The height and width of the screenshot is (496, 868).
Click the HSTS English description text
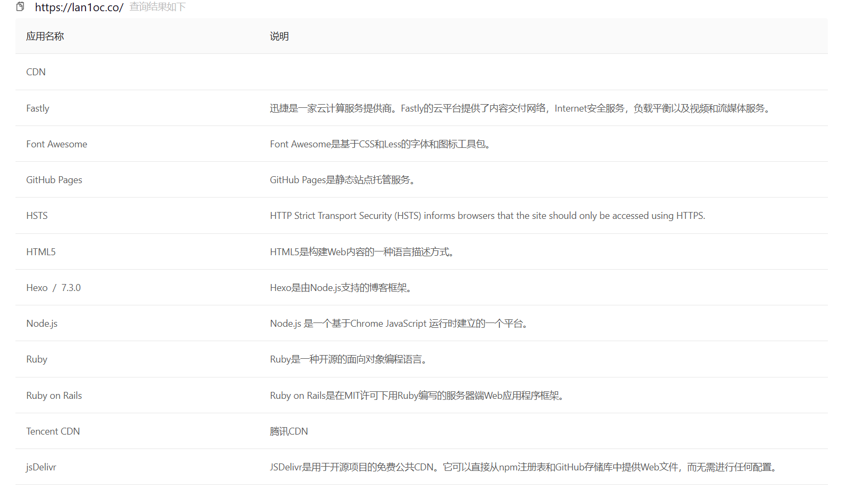(487, 216)
